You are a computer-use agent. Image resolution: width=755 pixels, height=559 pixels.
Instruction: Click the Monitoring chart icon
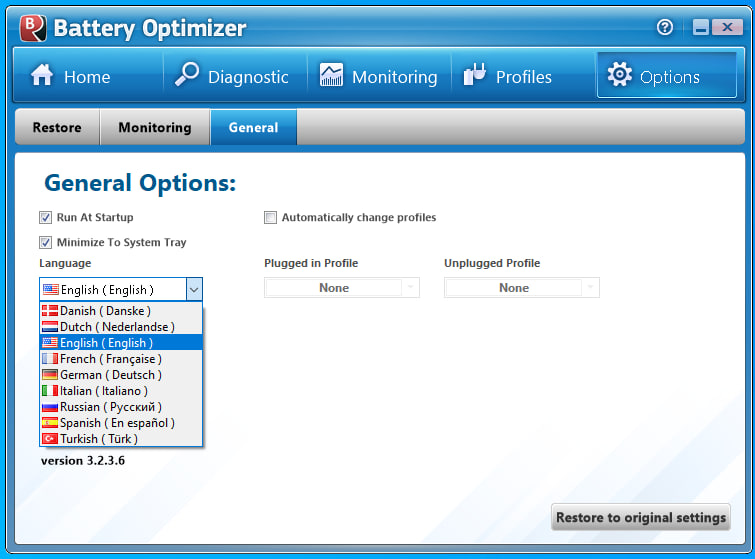(x=331, y=75)
